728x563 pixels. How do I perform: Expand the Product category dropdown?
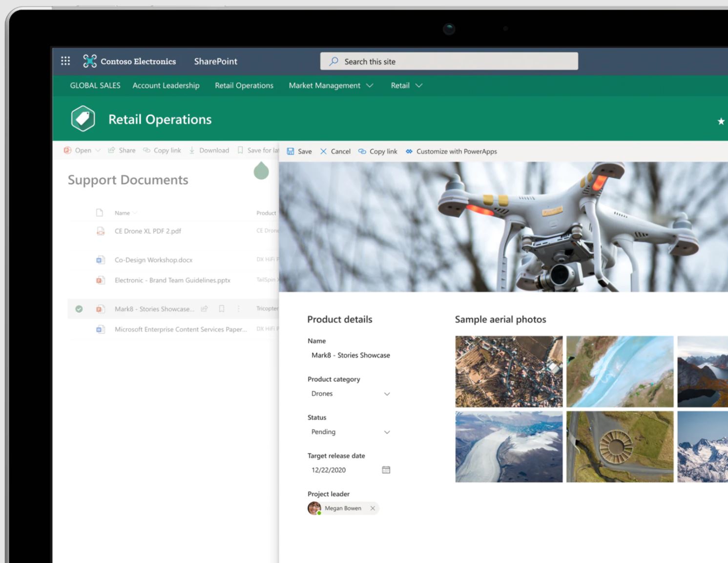(x=387, y=394)
